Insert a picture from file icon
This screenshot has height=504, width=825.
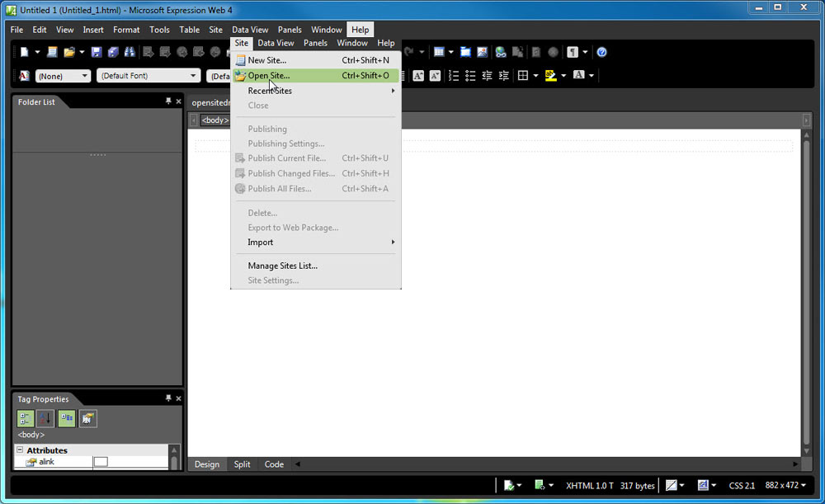pos(483,52)
